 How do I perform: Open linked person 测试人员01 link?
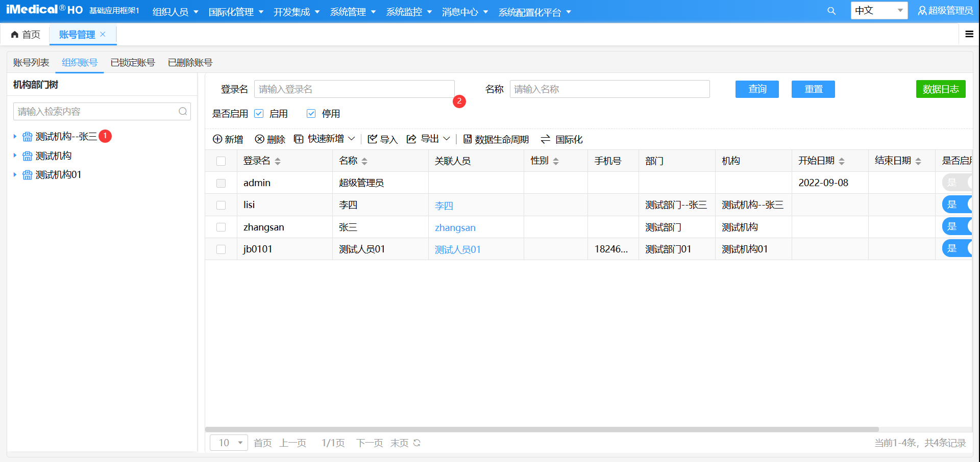click(457, 249)
